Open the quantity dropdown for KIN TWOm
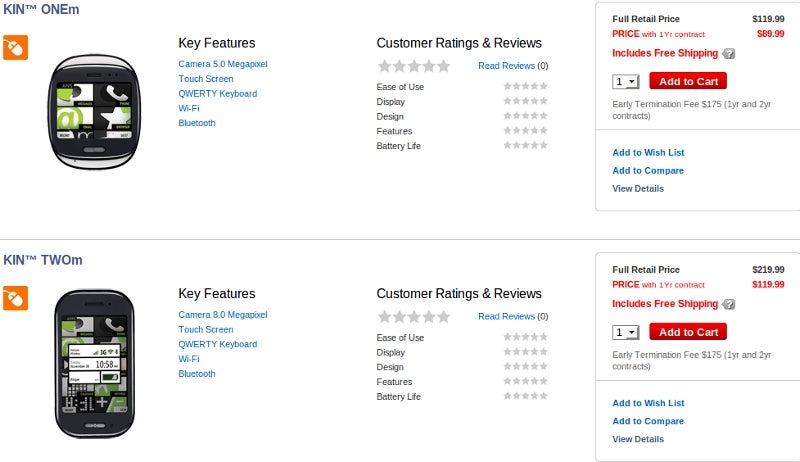Viewport: 800px width, 462px height. (x=626, y=332)
